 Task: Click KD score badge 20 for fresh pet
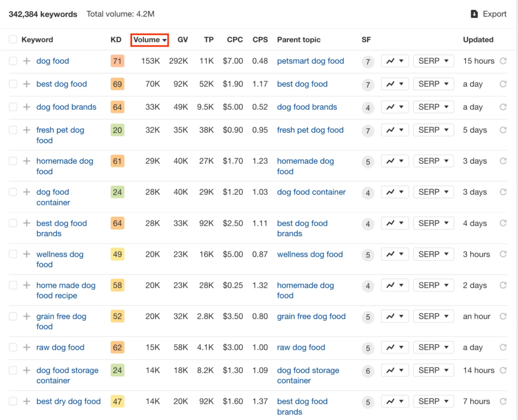tap(117, 130)
